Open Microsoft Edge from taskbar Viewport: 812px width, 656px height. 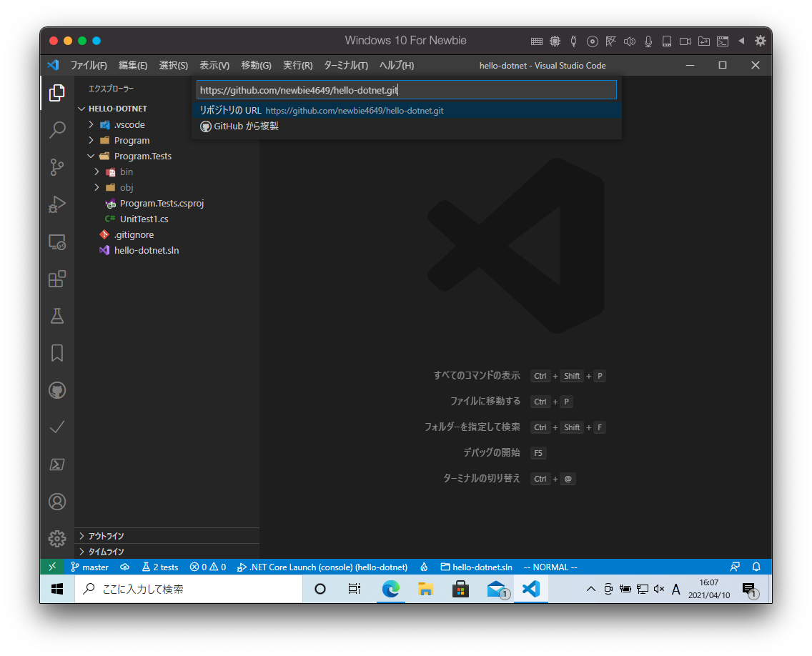390,589
